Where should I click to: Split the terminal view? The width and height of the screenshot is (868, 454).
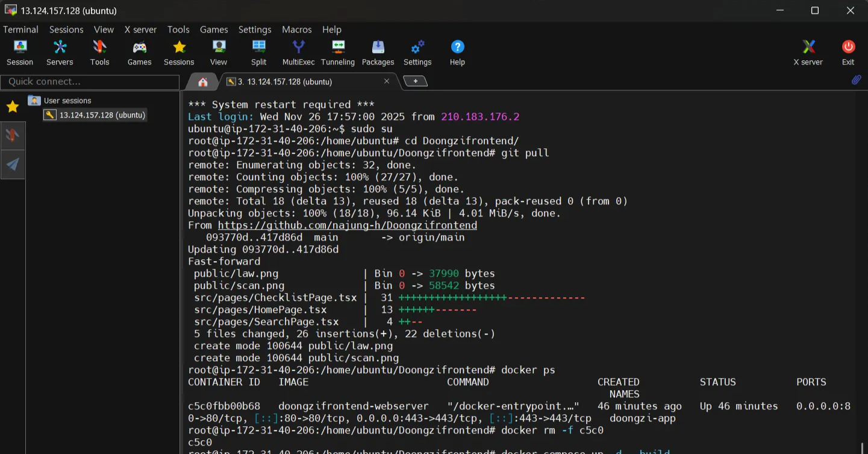tap(258, 52)
